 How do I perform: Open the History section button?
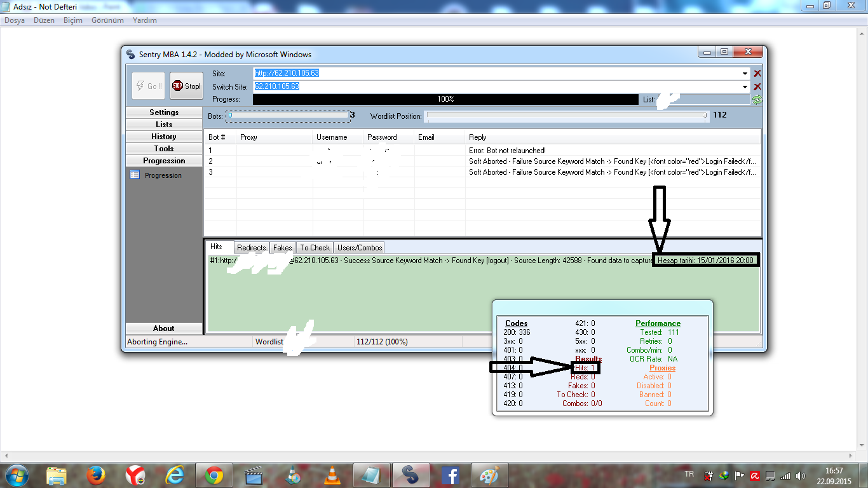point(164,137)
